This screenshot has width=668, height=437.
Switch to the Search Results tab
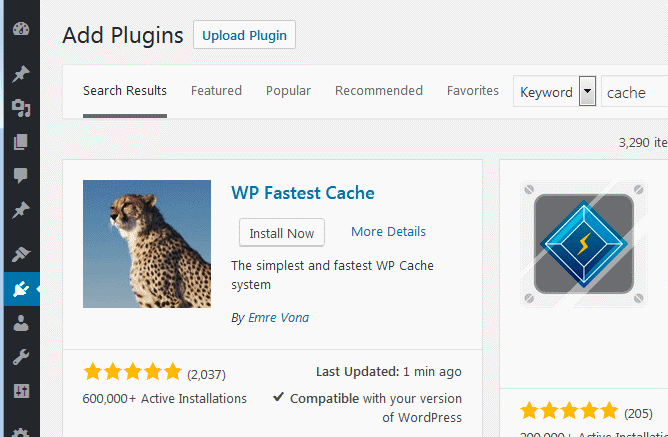coord(125,91)
